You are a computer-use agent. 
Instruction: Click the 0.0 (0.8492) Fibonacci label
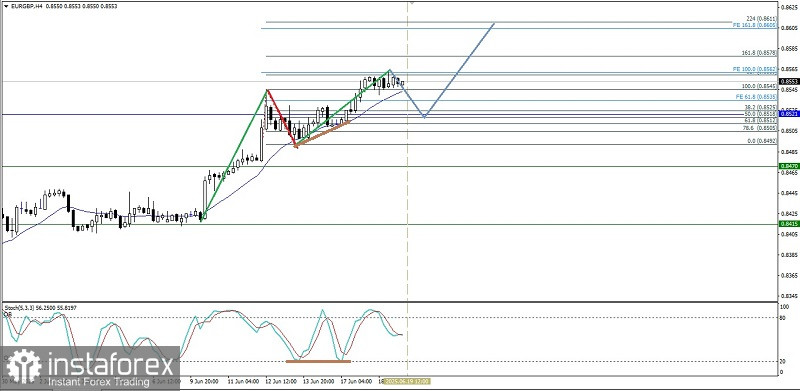click(761, 140)
